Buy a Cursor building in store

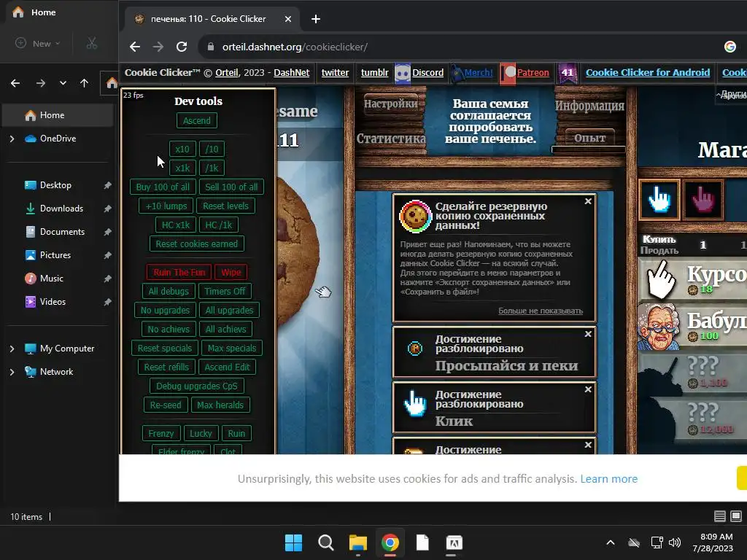click(x=692, y=280)
